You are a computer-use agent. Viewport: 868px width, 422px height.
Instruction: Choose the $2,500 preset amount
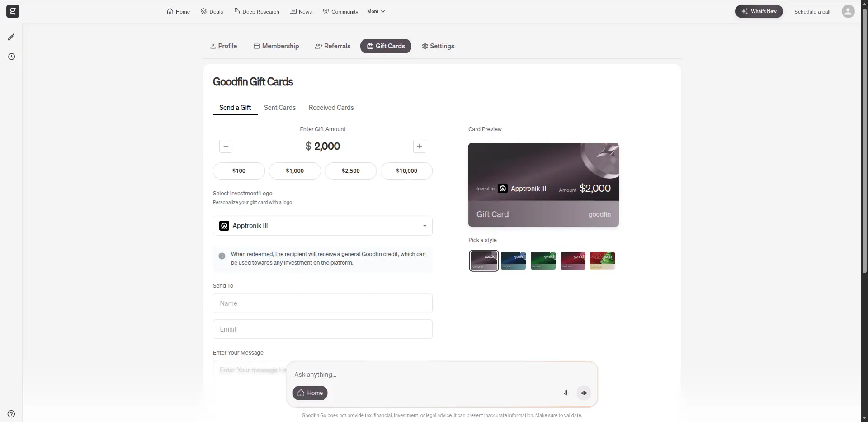coord(351,171)
